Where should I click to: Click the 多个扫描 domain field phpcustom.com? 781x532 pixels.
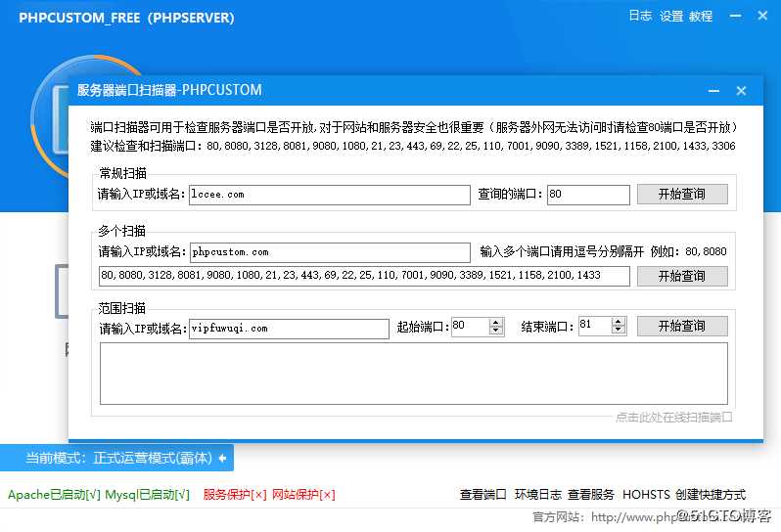[x=330, y=252]
